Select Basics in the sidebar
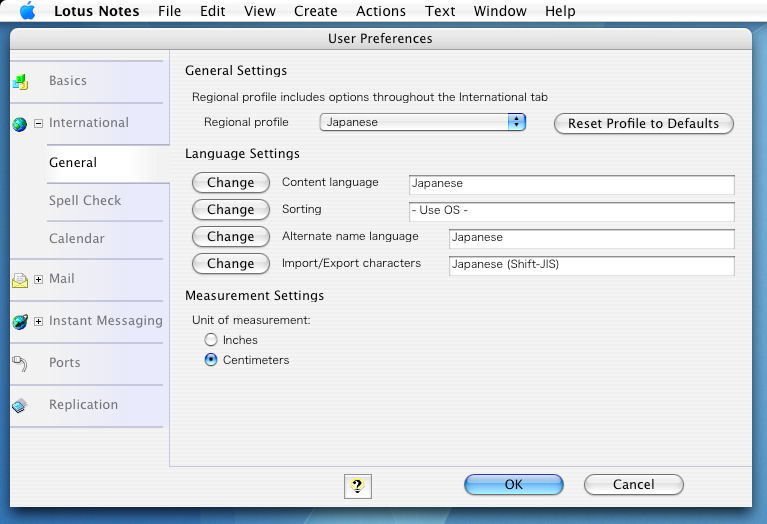767x524 pixels. coord(68,81)
